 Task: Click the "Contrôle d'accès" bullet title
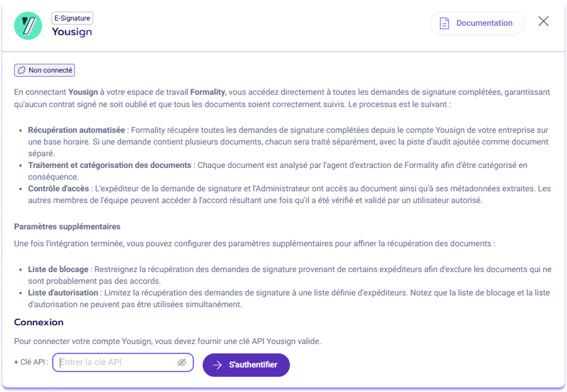[x=59, y=189]
